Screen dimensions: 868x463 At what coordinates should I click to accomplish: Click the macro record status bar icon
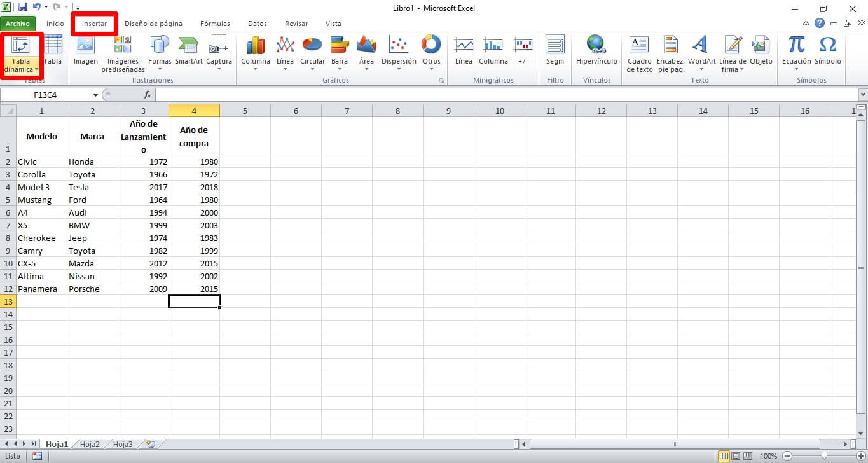[x=37, y=456]
